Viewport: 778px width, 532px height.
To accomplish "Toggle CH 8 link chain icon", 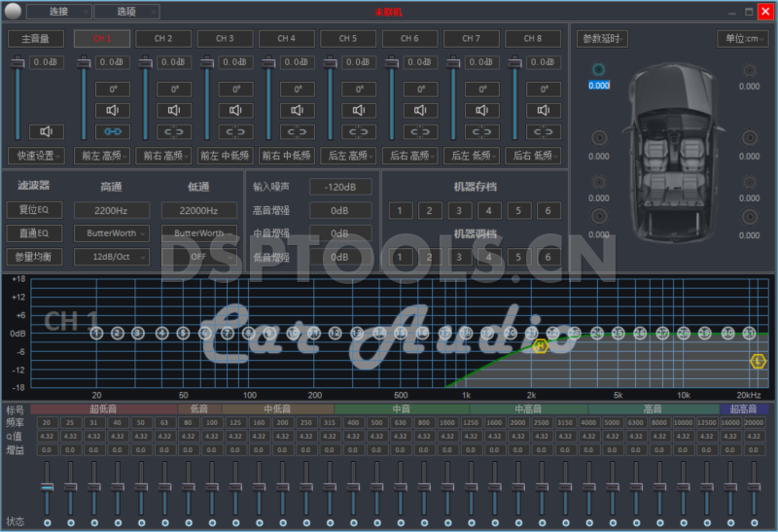I will [x=544, y=131].
